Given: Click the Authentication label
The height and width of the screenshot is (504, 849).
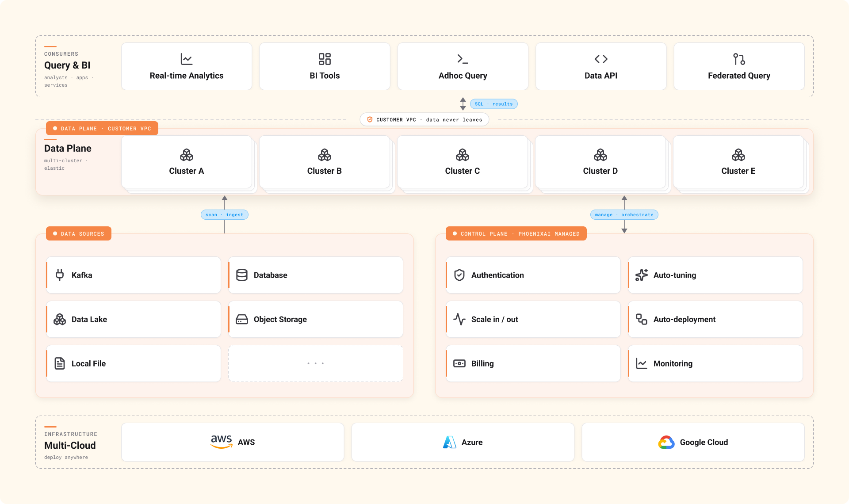Looking at the screenshot, I should click(497, 275).
